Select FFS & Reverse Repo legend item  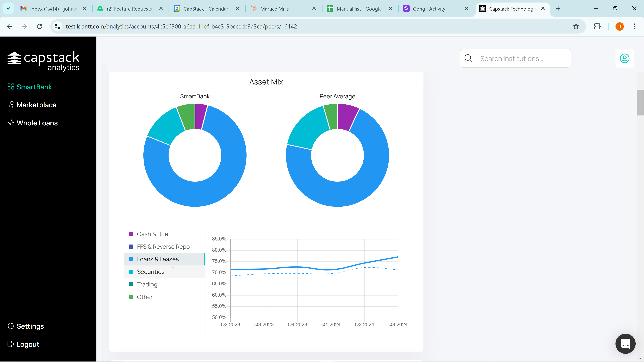(x=164, y=247)
